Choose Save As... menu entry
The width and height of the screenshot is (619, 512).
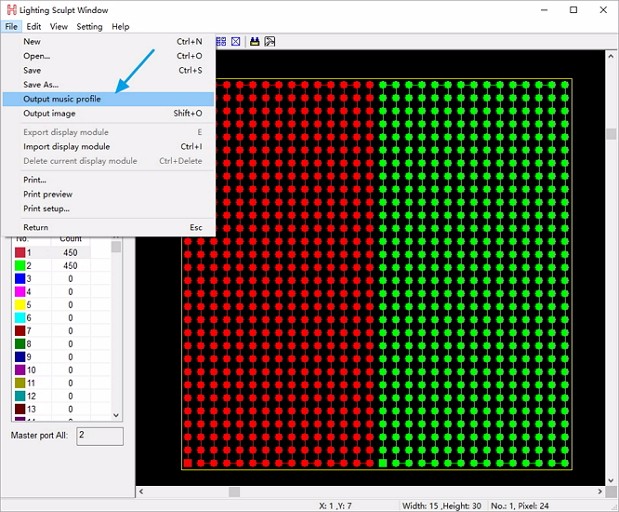pyautogui.click(x=108, y=84)
